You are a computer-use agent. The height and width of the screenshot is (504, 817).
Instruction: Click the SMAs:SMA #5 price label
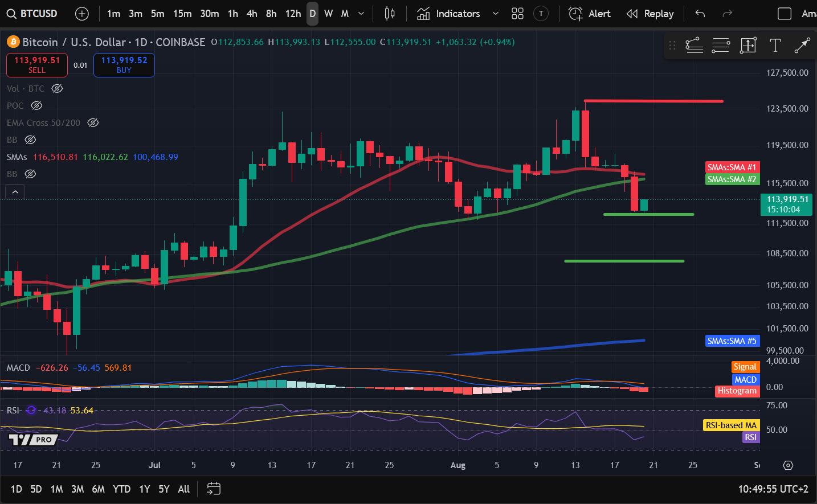coord(732,341)
